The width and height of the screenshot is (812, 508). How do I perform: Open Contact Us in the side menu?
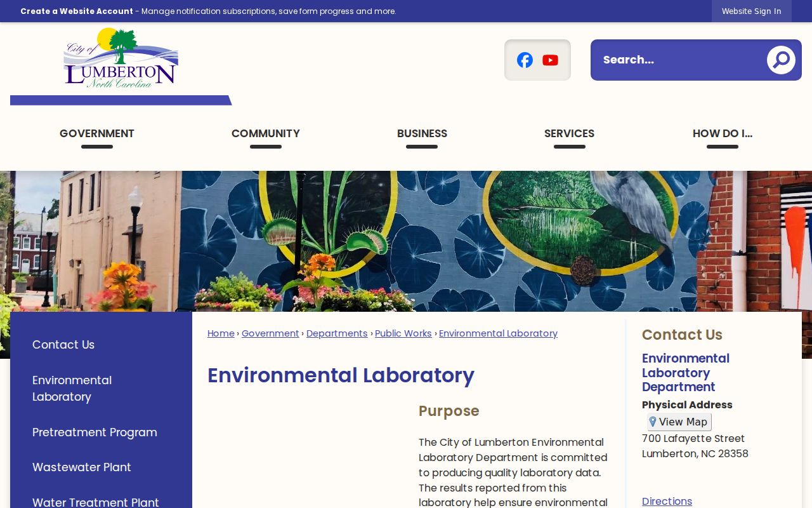63,345
